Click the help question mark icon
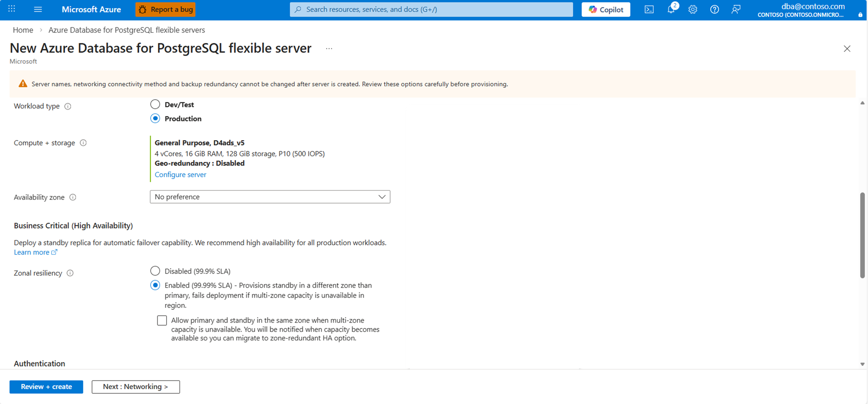Viewport: 868px width, 404px height. click(714, 10)
